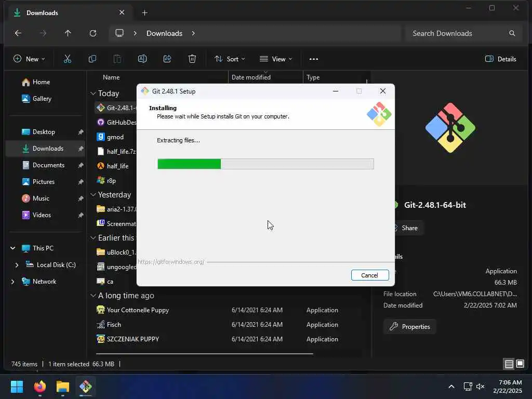532x399 pixels.
Task: Click the search magnifier icon
Action: pyautogui.click(x=512, y=33)
